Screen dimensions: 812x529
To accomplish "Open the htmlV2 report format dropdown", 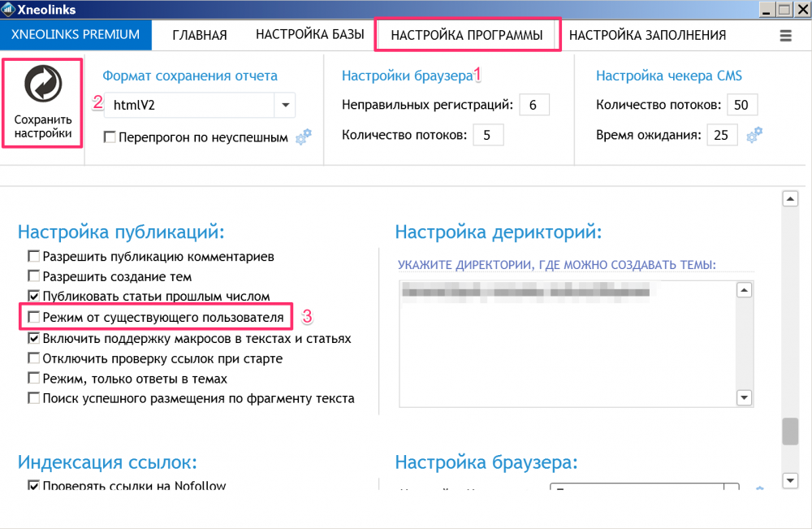I will [285, 105].
